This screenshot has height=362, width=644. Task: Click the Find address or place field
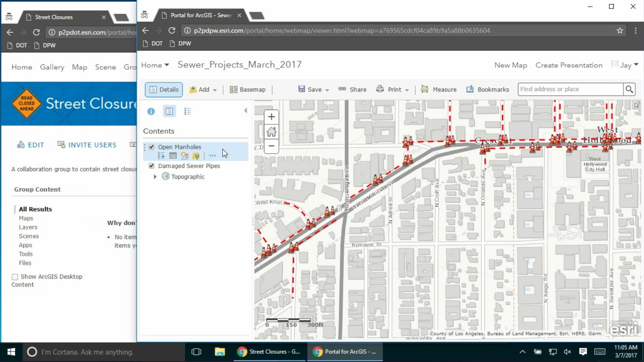[571, 89]
